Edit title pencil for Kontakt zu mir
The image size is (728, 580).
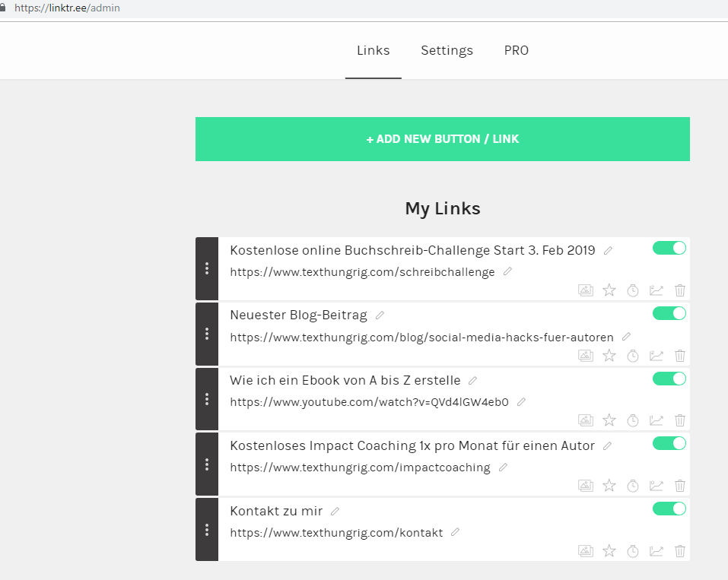[335, 512]
